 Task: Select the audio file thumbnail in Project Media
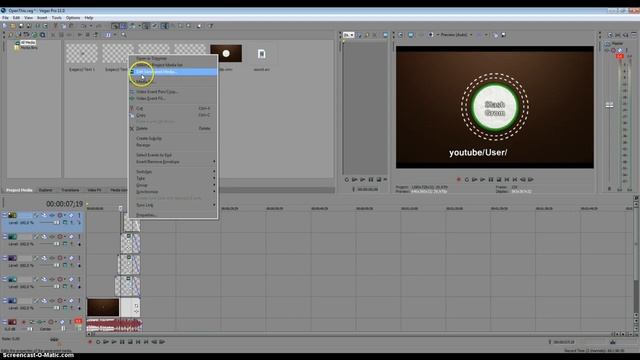tap(262, 53)
